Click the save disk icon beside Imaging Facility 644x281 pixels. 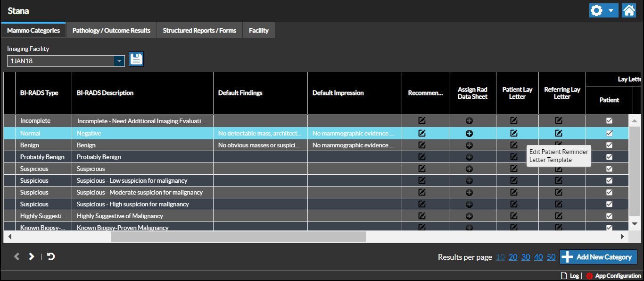(x=136, y=59)
